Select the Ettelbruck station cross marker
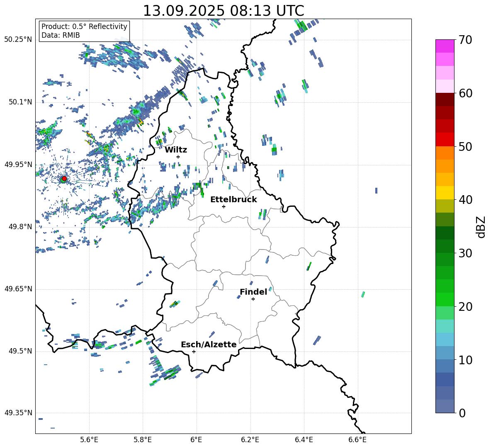Screen dimensions: 491x448 (x=224, y=206)
